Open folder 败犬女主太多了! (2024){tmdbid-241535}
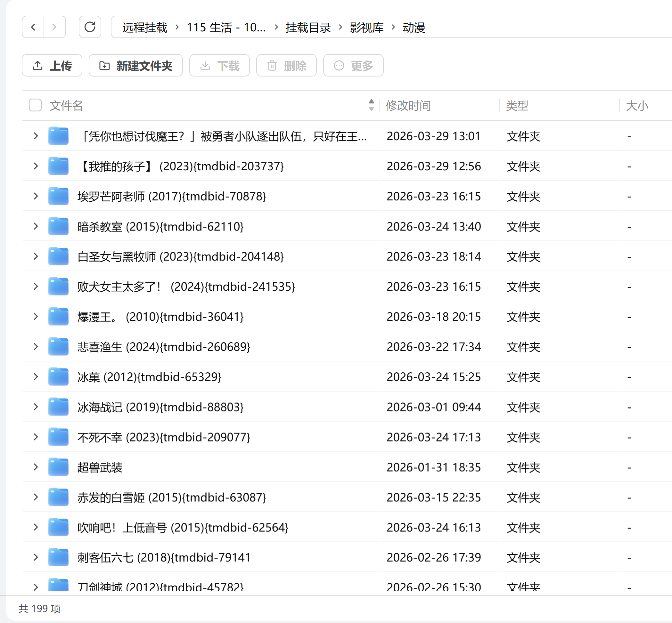The height and width of the screenshot is (623, 672). (186, 287)
